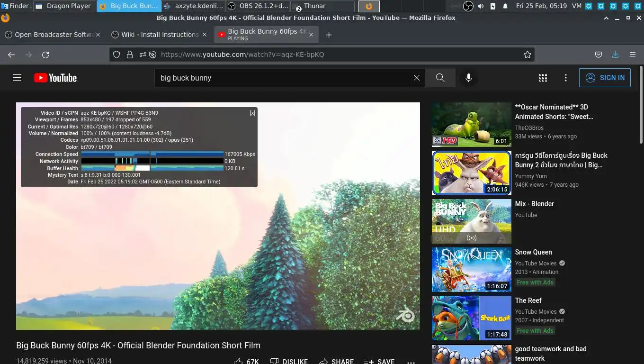Switch to Wiki - Install Instructions tab
Screen dimensions: 644x364
click(x=160, y=35)
